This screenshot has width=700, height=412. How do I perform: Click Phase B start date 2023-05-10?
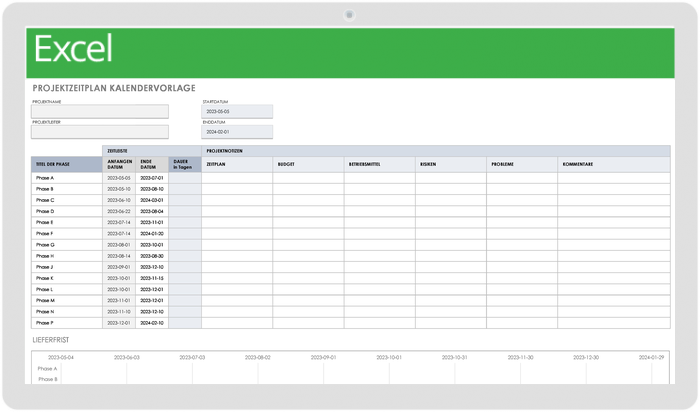119,189
